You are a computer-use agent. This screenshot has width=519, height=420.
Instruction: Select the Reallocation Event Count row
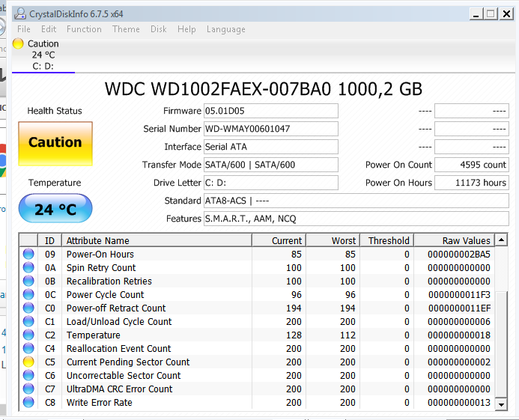tap(257, 348)
